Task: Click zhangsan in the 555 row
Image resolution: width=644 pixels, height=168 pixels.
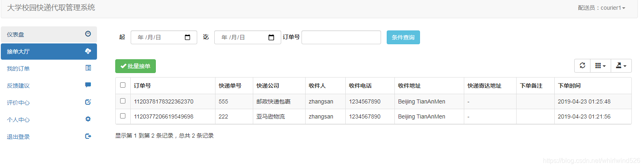Action: click(321, 101)
